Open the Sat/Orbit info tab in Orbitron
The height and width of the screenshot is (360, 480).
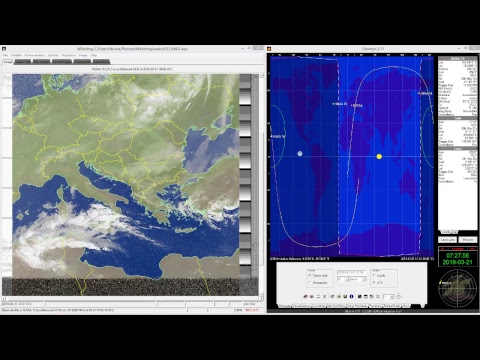[336, 306]
